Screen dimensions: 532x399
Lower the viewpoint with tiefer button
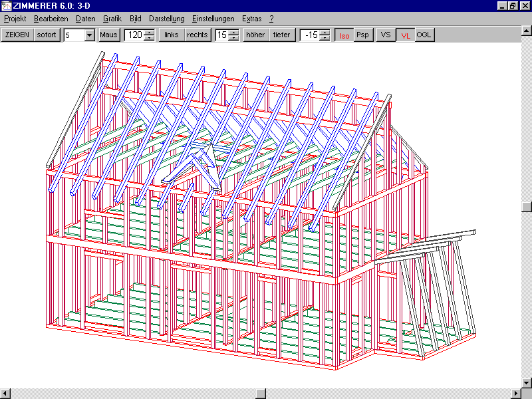282,35
